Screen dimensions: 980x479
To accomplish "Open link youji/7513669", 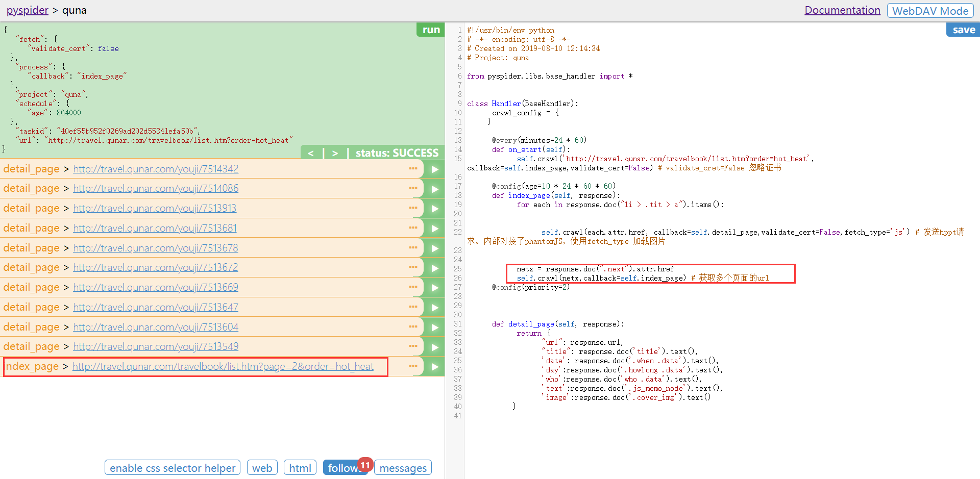I will tap(156, 288).
